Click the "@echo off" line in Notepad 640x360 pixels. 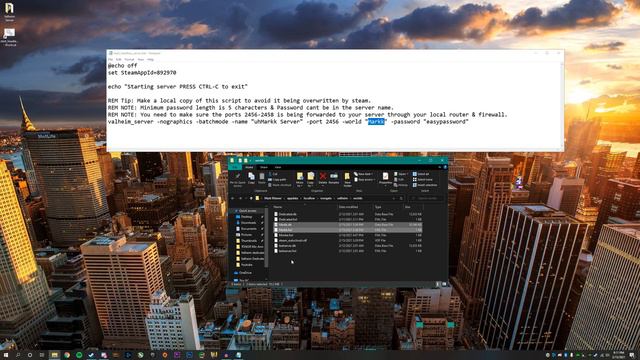tap(122, 65)
